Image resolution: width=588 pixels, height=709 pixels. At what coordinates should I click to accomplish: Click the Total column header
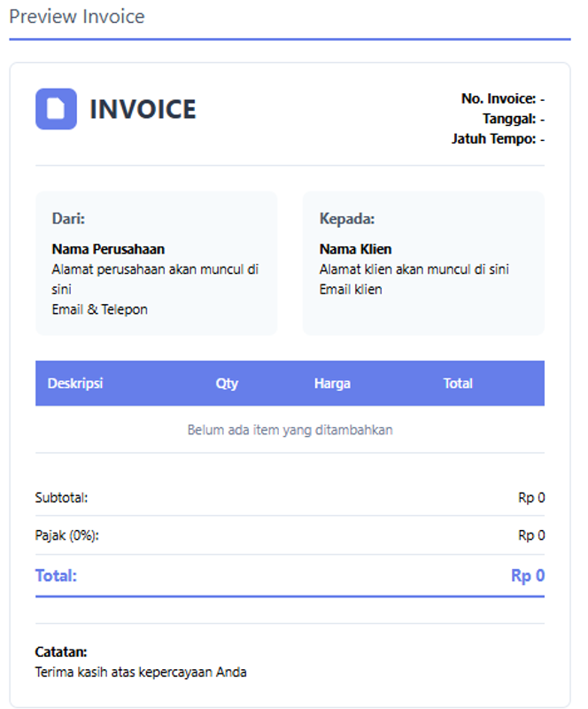pos(460,383)
